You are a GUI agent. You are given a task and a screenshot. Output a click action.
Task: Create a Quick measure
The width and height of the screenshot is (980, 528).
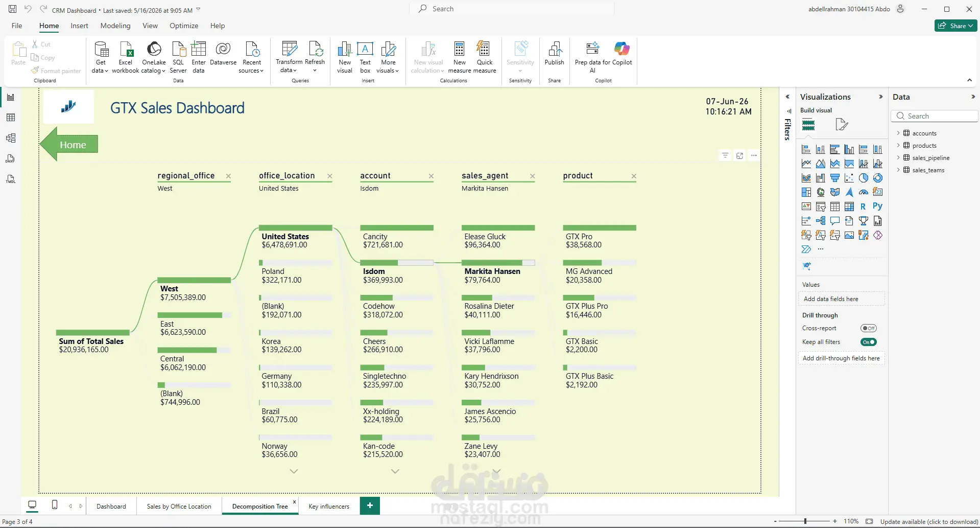485,57
